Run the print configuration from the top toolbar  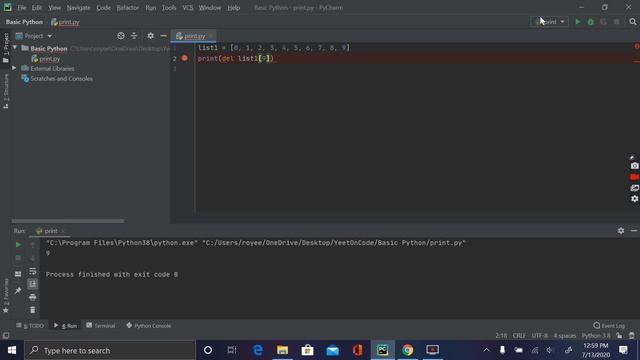(x=578, y=22)
